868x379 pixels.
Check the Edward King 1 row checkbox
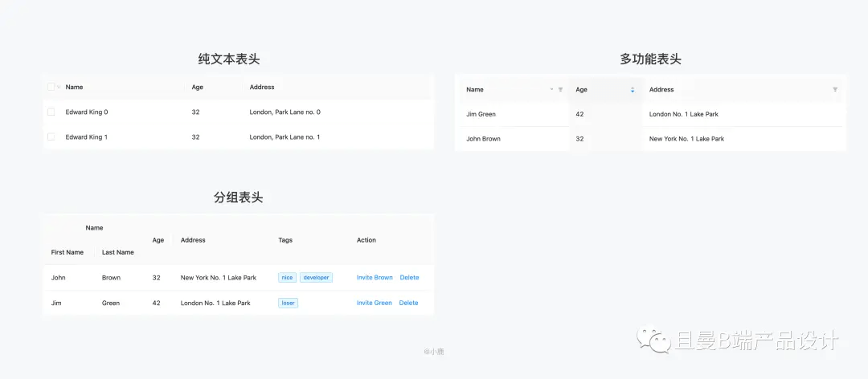click(51, 137)
